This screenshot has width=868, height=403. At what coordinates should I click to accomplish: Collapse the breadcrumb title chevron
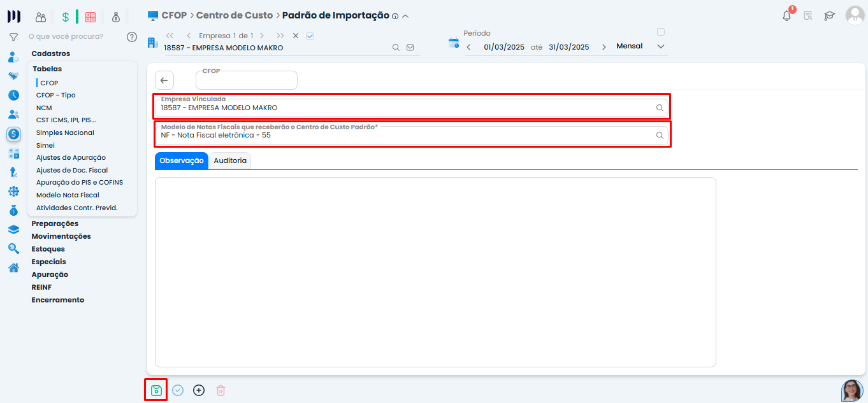click(x=406, y=16)
